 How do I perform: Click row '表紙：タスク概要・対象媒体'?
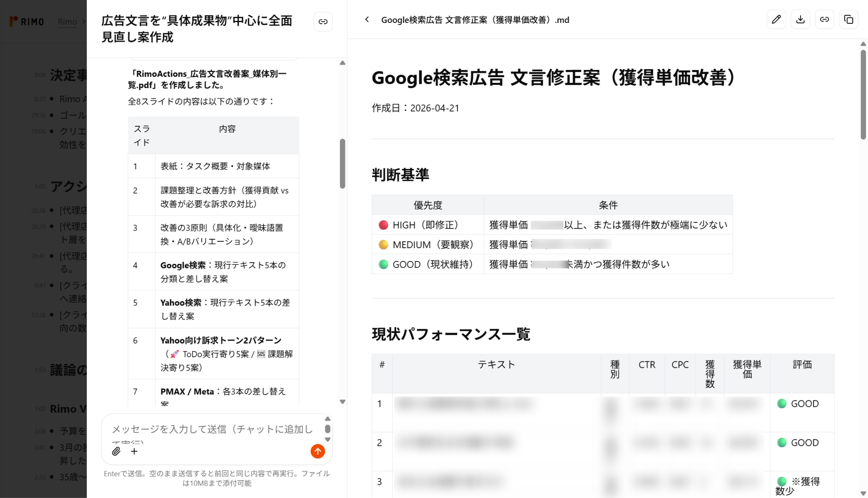(x=214, y=166)
